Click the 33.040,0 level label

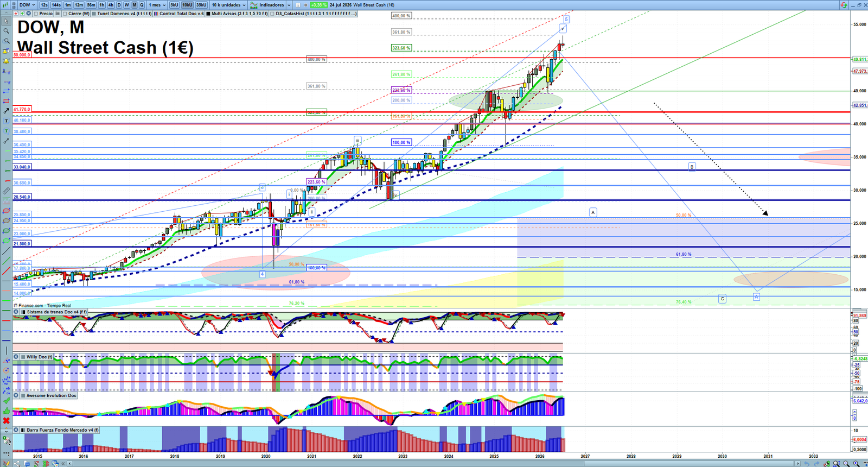click(22, 167)
